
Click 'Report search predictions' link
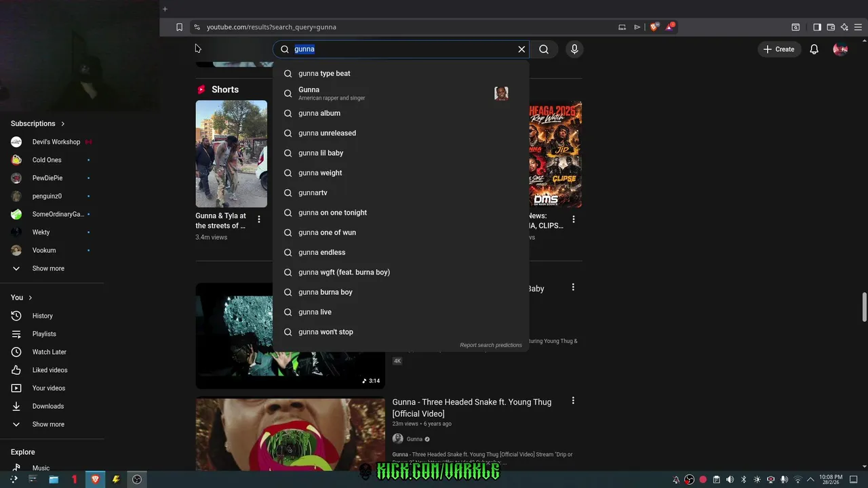[491, 345]
